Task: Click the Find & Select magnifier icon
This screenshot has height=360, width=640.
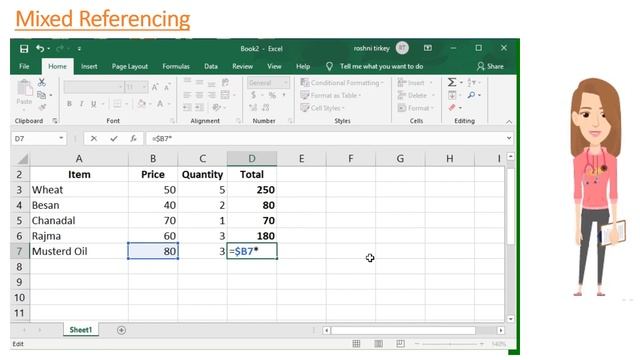Action: (471, 95)
